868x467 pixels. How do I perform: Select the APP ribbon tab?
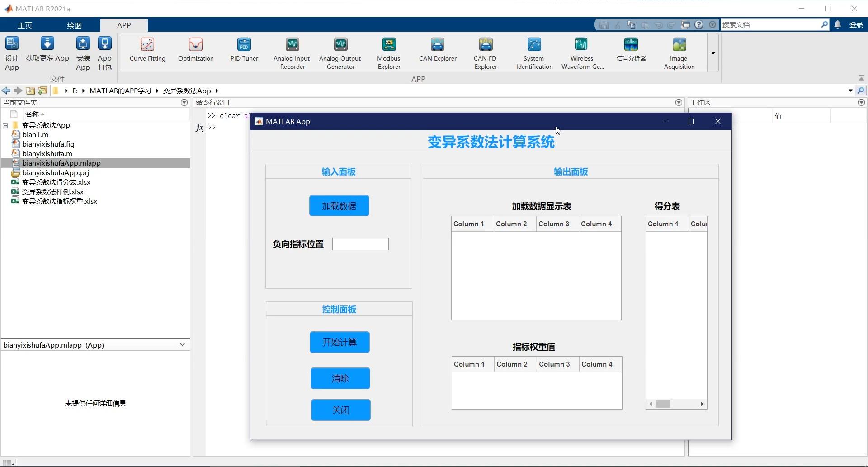click(x=124, y=25)
